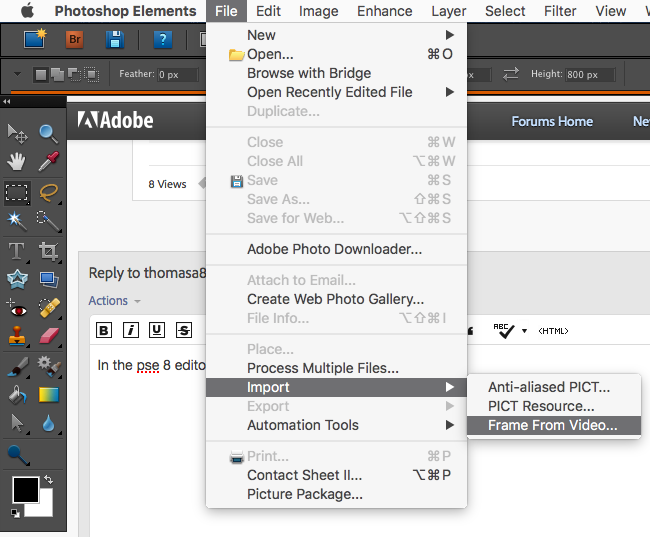
Task: Run the ABC spell check button
Action: pyautogui.click(x=503, y=330)
